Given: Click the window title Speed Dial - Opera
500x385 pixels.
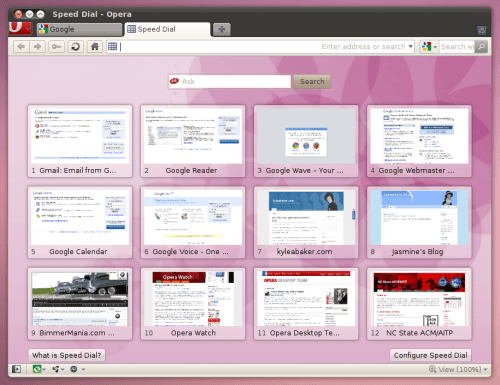Looking at the screenshot, I should (92, 14).
